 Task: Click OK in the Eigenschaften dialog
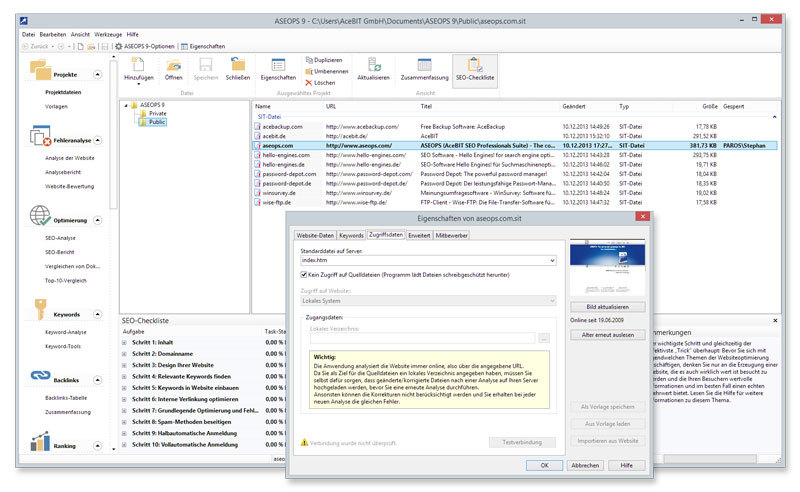click(x=544, y=465)
